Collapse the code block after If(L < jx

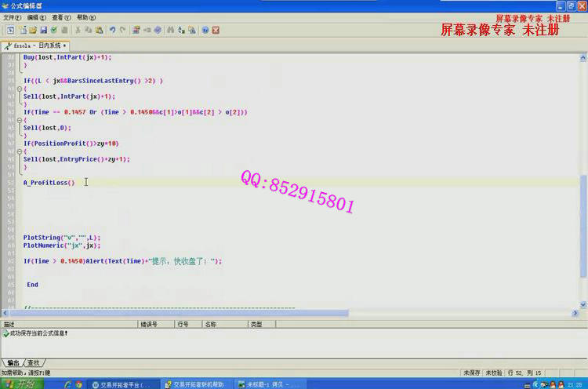click(20, 89)
